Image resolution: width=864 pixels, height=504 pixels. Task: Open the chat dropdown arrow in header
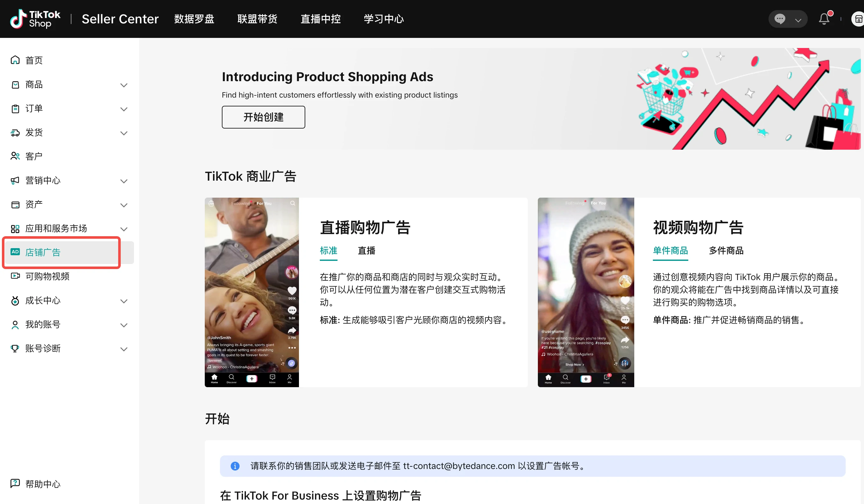click(798, 20)
